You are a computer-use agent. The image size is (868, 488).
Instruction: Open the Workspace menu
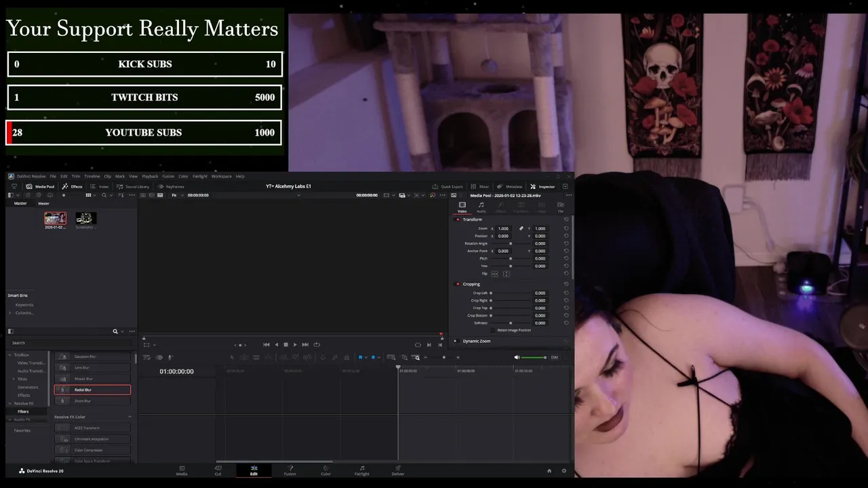pyautogui.click(x=221, y=176)
